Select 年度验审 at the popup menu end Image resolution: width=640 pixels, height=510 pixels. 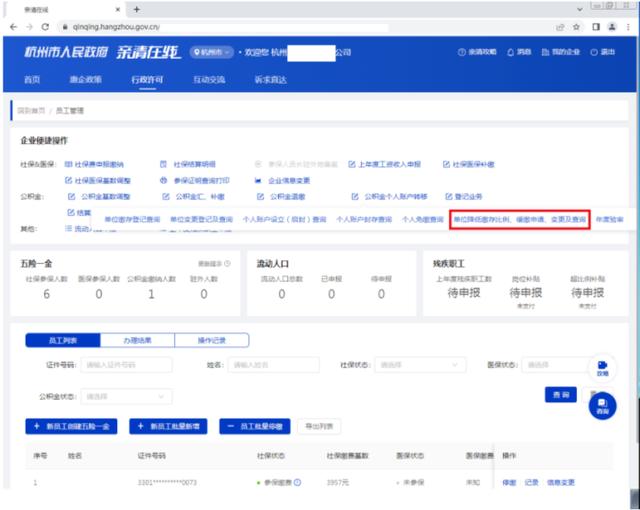pos(609,220)
